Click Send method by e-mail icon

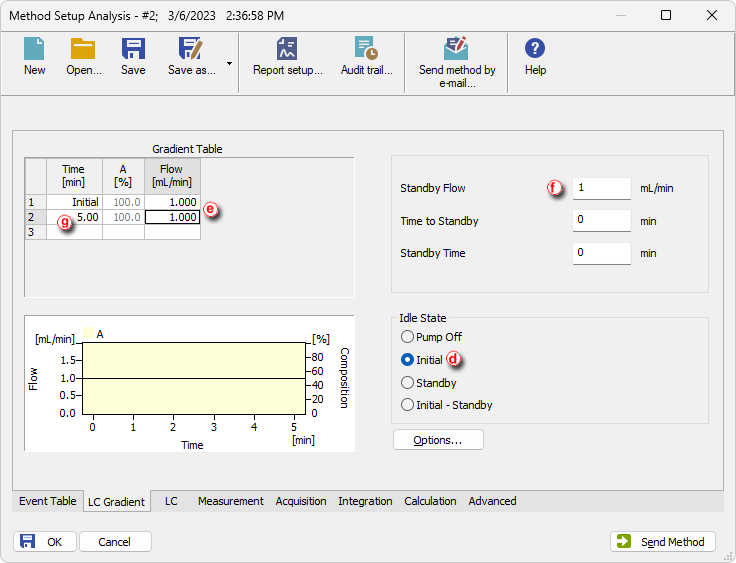click(456, 49)
